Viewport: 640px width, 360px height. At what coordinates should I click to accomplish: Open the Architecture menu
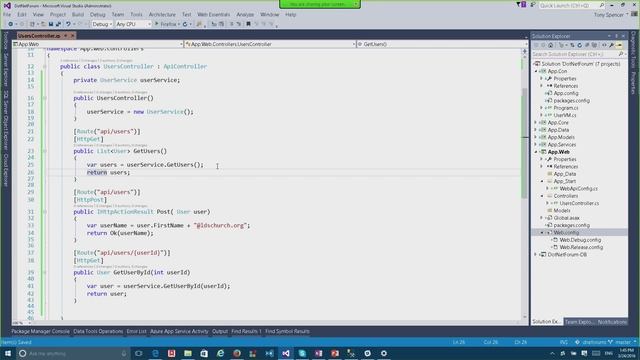[162, 15]
